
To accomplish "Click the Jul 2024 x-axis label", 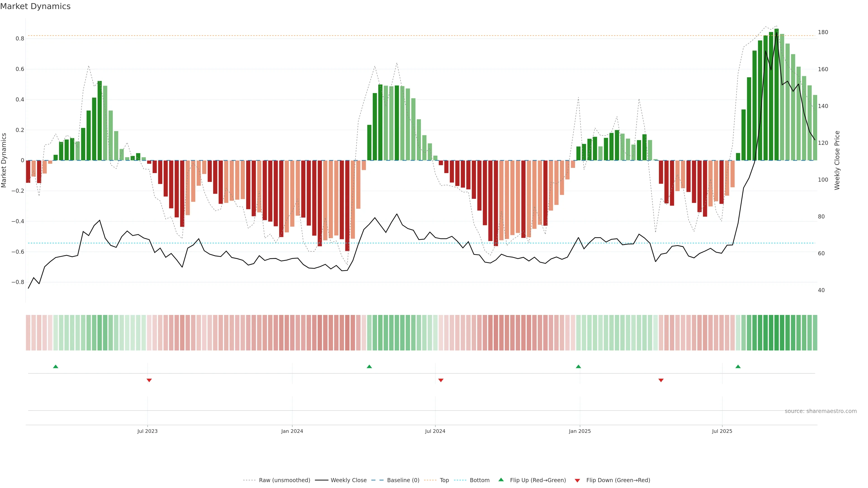I will [x=435, y=431].
